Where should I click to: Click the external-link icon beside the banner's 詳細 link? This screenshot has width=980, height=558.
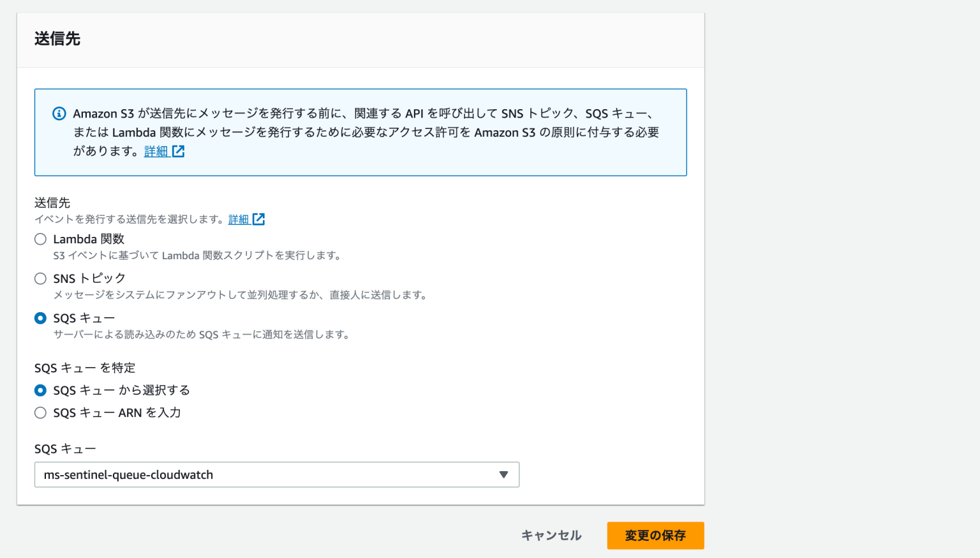pos(179,151)
